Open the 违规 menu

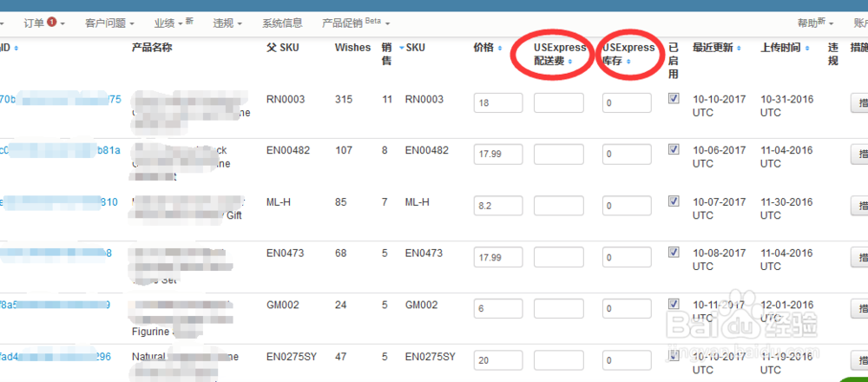(x=227, y=23)
